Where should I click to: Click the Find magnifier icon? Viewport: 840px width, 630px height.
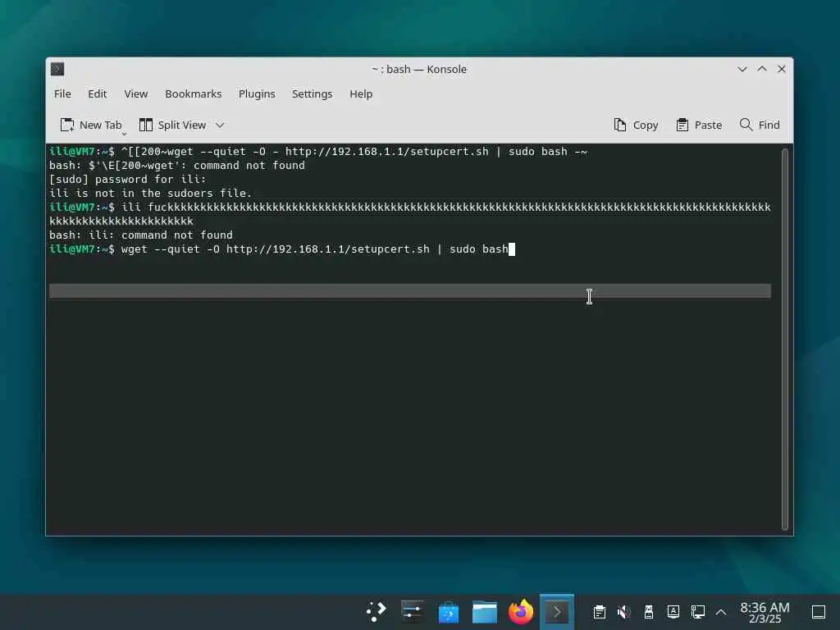[746, 125]
